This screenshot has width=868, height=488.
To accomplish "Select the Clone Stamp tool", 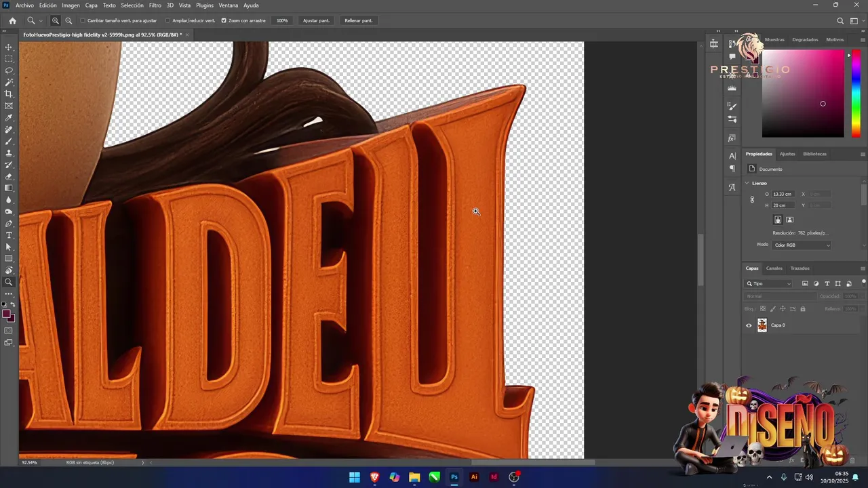I will pyautogui.click(x=9, y=153).
